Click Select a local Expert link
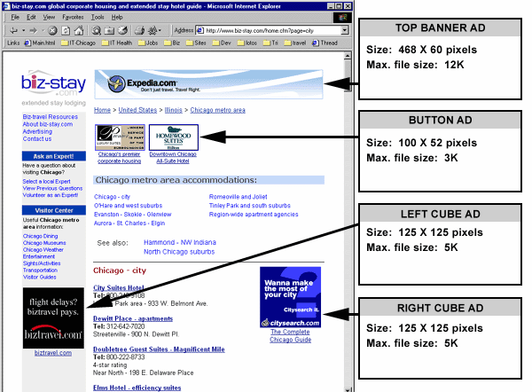The height and width of the screenshot is (392, 532). pos(46,182)
